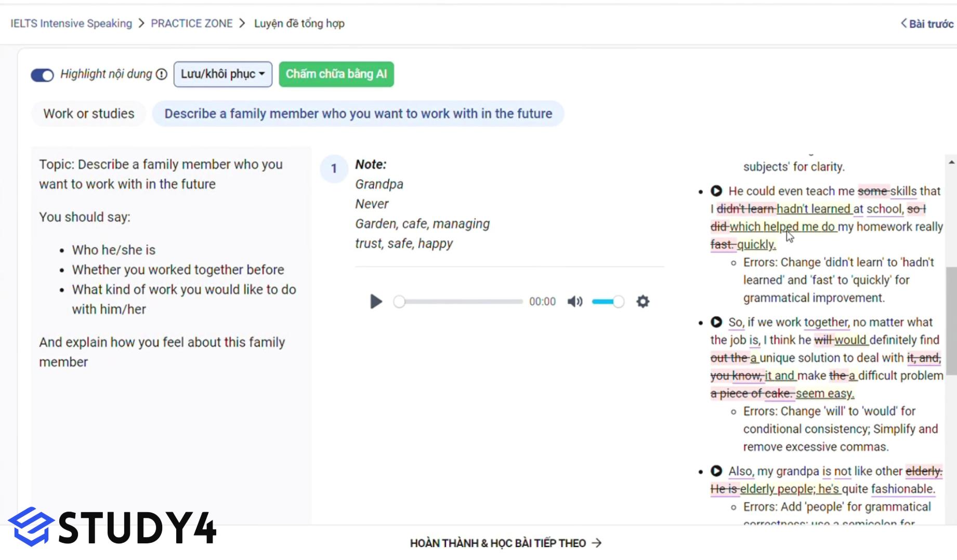Play sentence starting 'He could even teach'
The image size is (957, 560).
716,191
